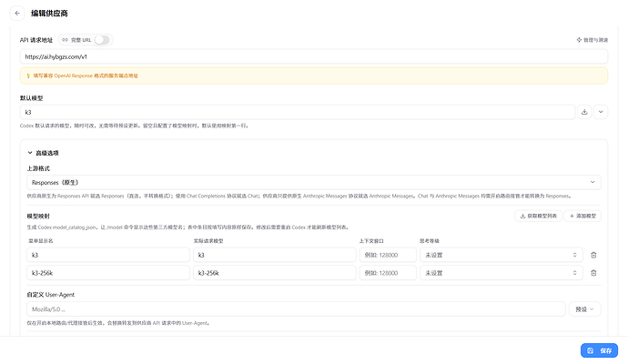This screenshot has width=628, height=364.
Task: Click the 保存 button
Action: (x=599, y=350)
